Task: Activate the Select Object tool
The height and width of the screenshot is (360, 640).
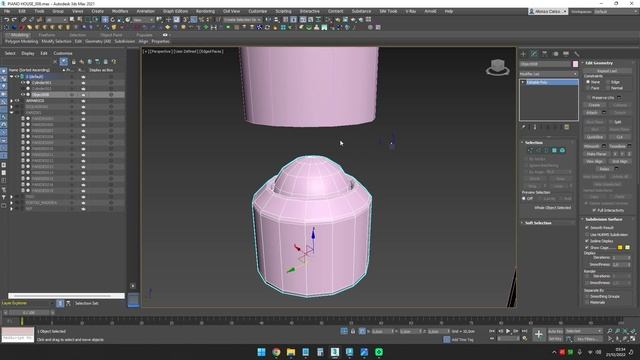Action: coord(72,20)
